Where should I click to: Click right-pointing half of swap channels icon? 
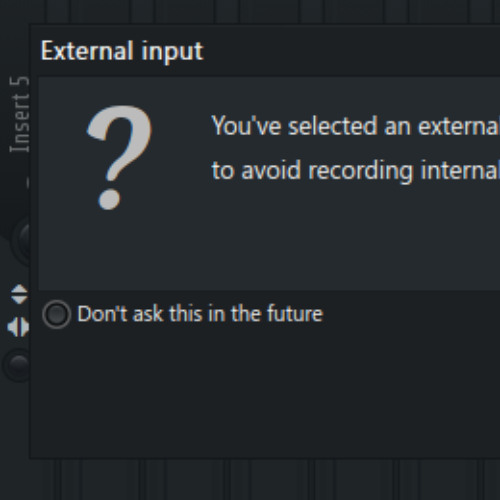(24, 327)
